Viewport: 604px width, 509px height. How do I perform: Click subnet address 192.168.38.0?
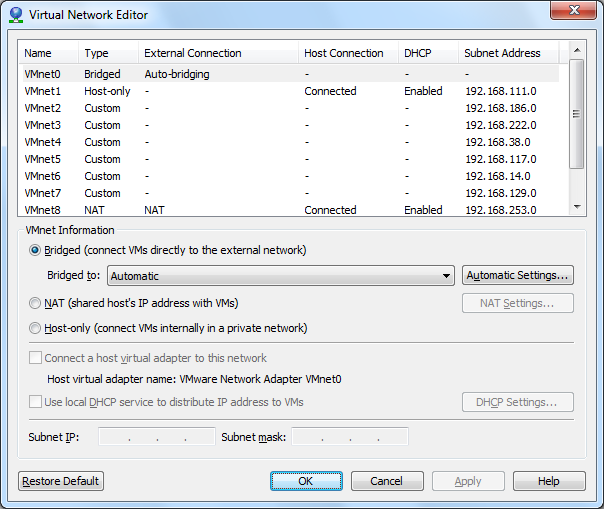498,142
